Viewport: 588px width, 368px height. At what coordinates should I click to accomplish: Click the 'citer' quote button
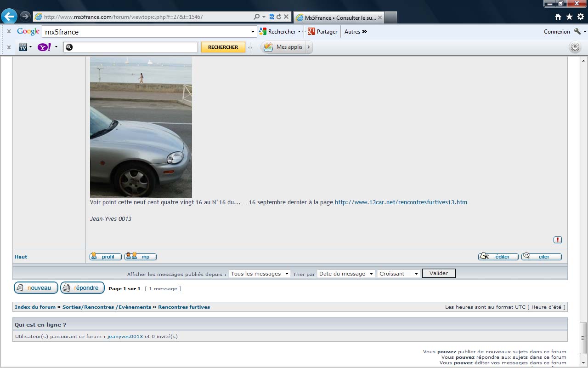tap(542, 257)
